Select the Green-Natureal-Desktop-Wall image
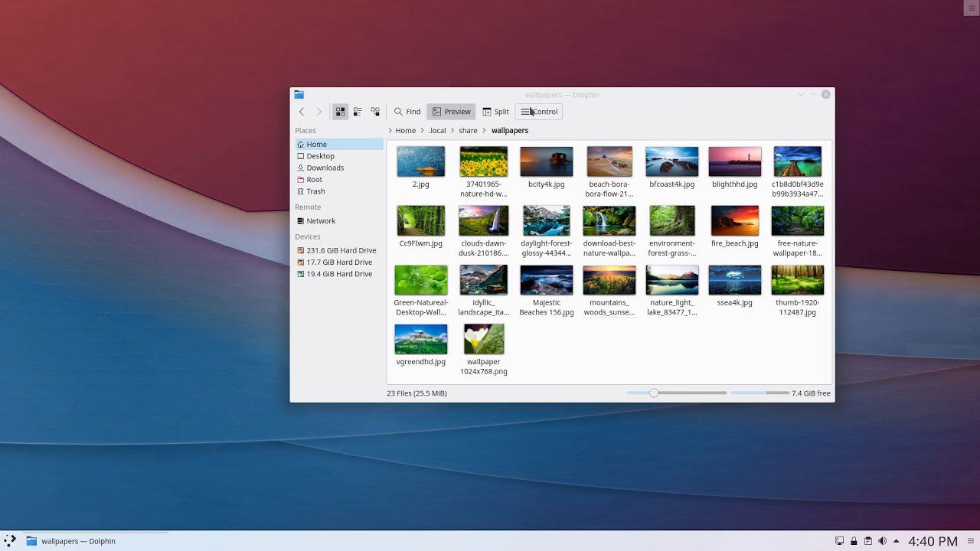980x551 pixels. 421,280
